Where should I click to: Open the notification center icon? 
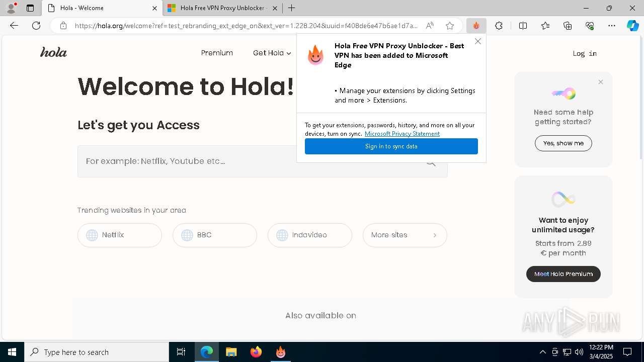[627, 352]
